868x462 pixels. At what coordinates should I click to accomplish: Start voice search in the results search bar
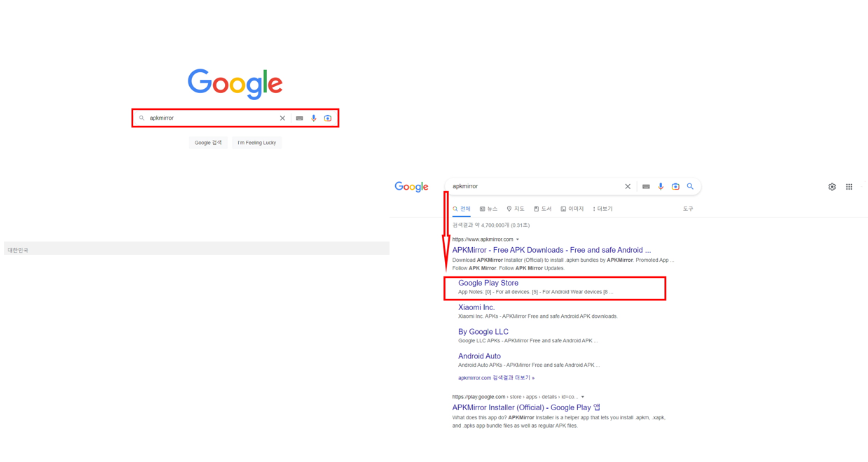pos(661,187)
